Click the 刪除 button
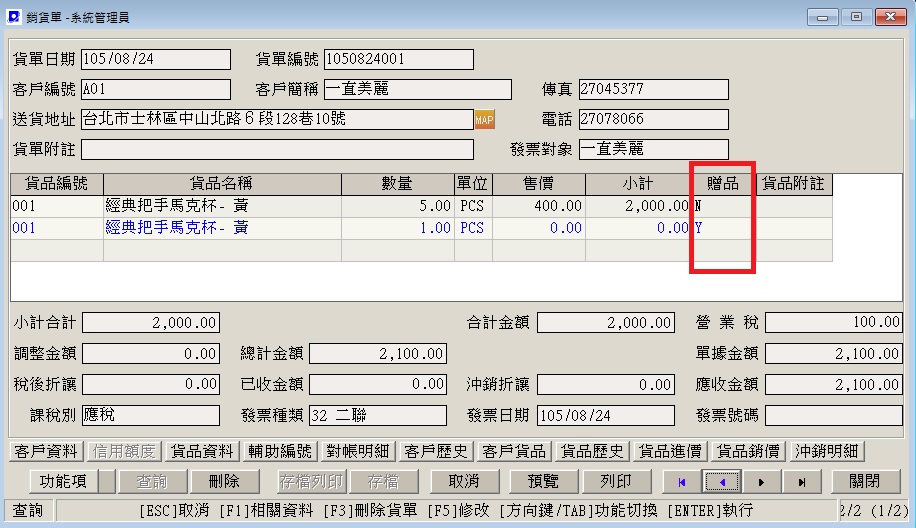The height and width of the screenshot is (528, 916). 224,482
